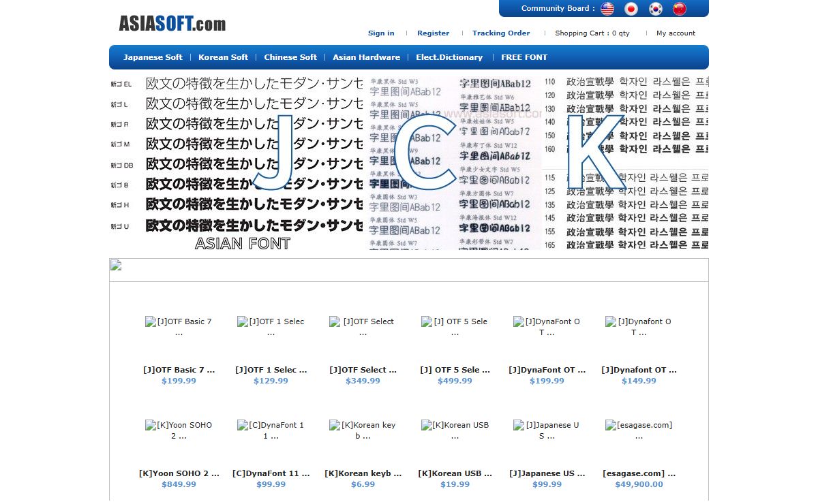This screenshot has height=504, width=818.
Task: Click the China flag community board icon
Action: pos(680,9)
